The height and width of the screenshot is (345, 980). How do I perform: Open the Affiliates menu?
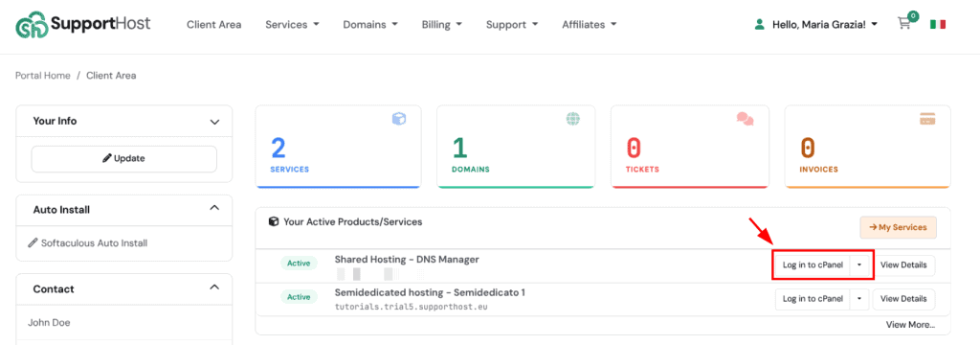coord(590,24)
